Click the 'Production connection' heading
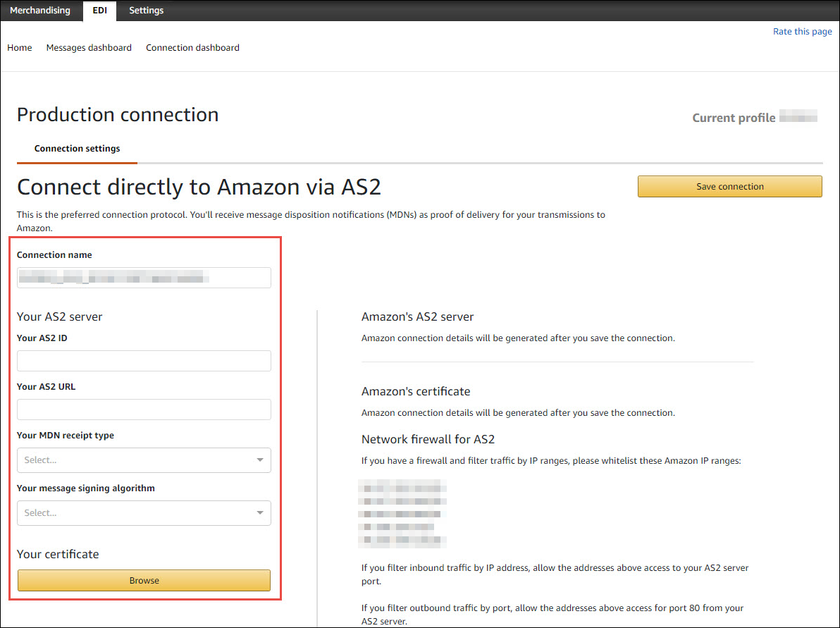840x628 pixels. click(118, 115)
